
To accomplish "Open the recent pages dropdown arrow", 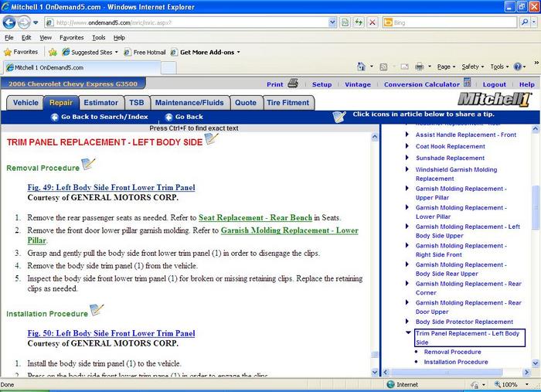I will [36, 22].
